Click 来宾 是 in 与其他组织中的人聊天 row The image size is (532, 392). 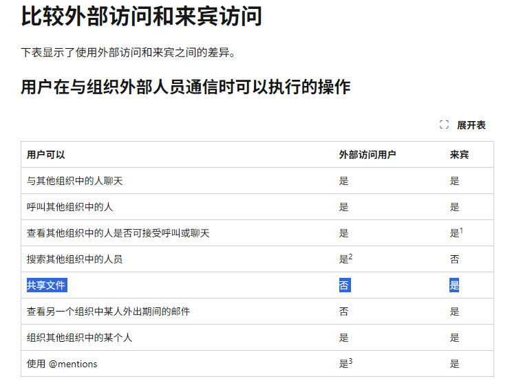coord(454,181)
